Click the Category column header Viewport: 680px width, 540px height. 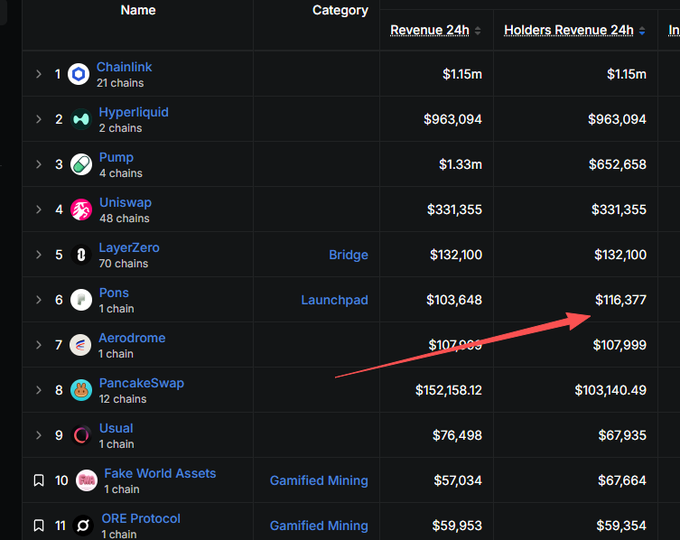click(340, 10)
